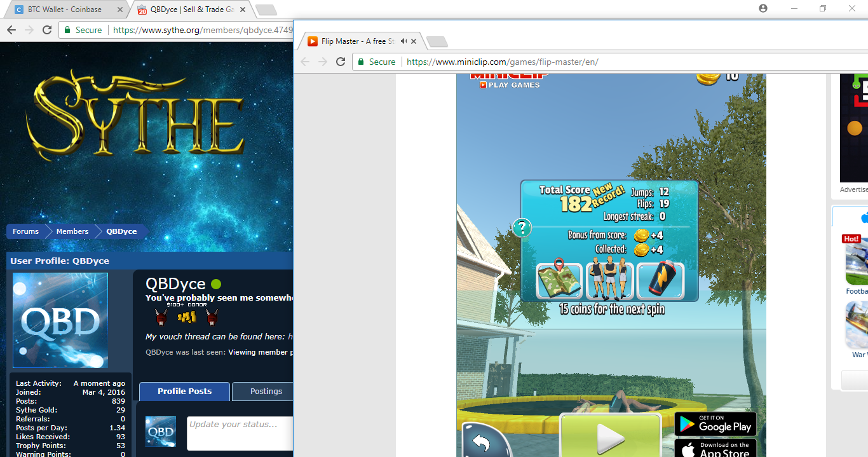The width and height of the screenshot is (868, 457).
Task: Close the QBDyce Sythe tab
Action: tap(243, 10)
